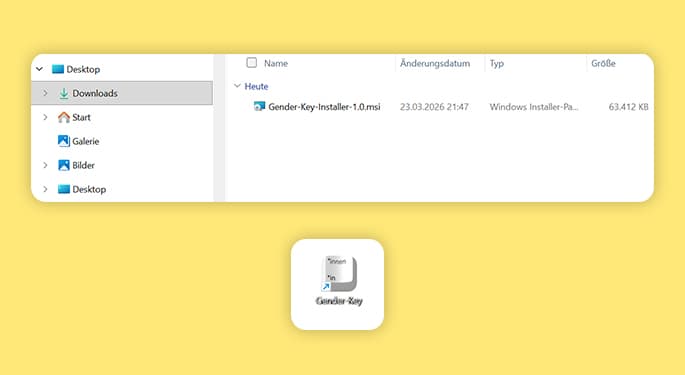
Task: Expand the Downloads tree node
Action: [x=45, y=93]
